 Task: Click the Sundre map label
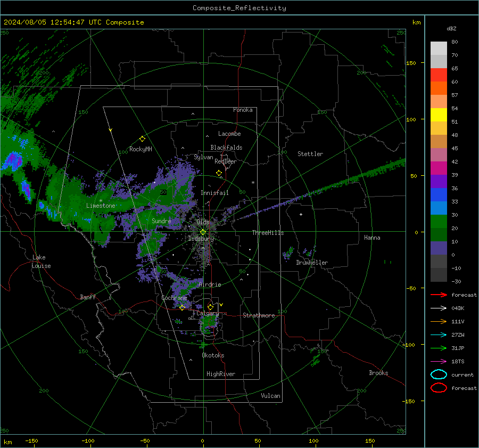[x=161, y=221]
